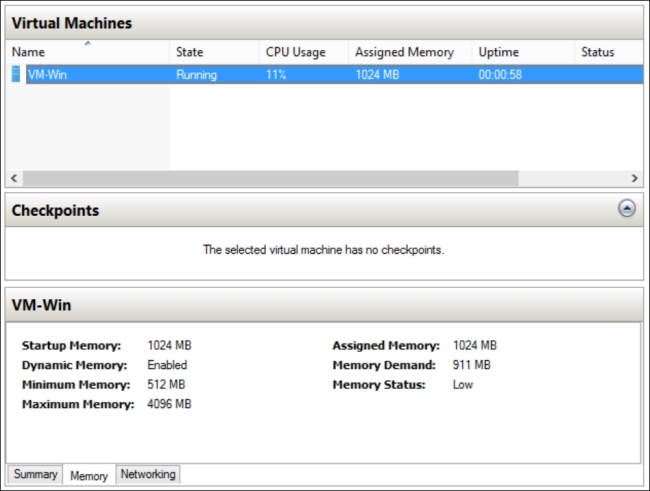Click the 00:00:58 uptime cell
Screen dimensions: 650x491
pyautogui.click(x=502, y=75)
